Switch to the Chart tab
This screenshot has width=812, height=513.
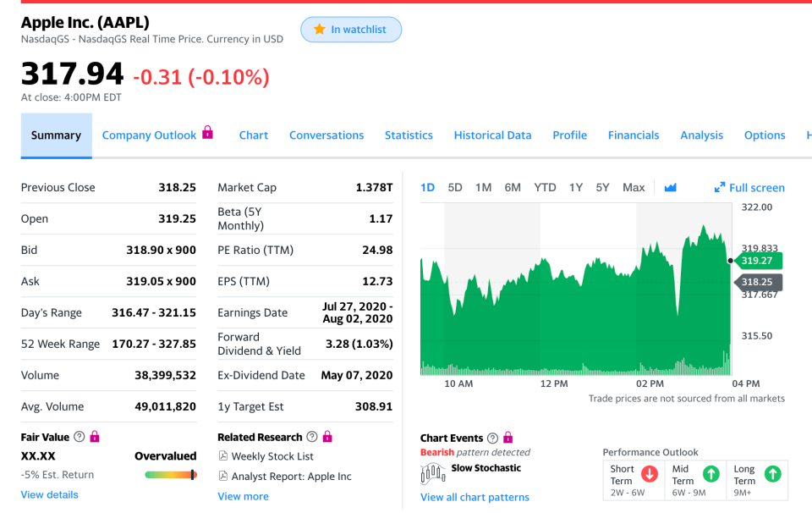(254, 135)
